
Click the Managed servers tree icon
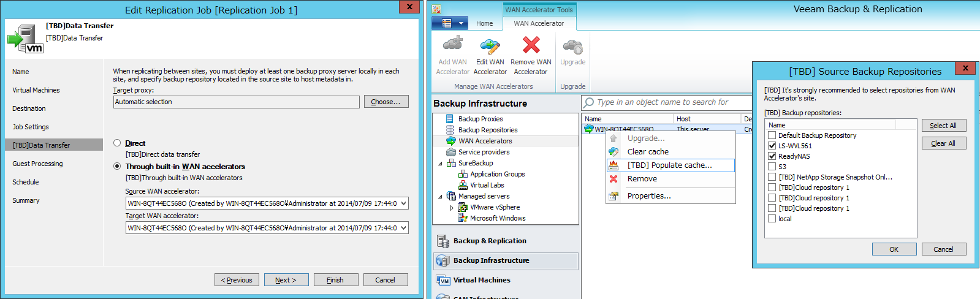point(451,196)
